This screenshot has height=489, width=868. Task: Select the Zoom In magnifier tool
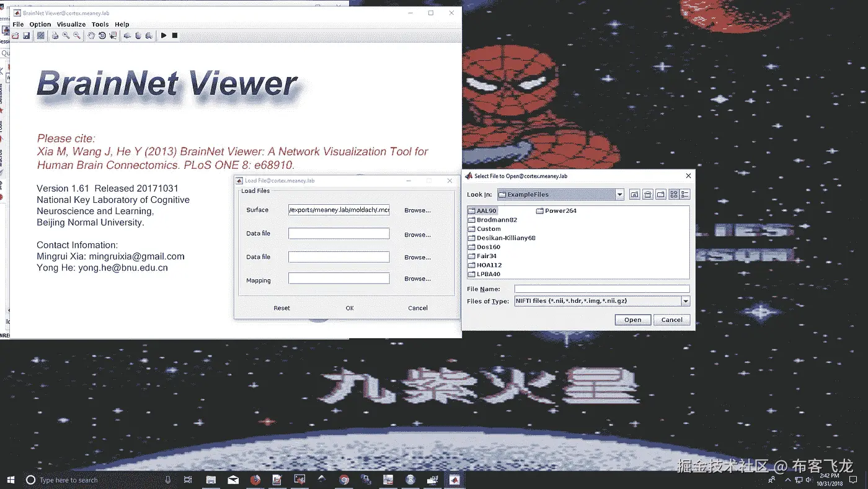click(x=66, y=36)
